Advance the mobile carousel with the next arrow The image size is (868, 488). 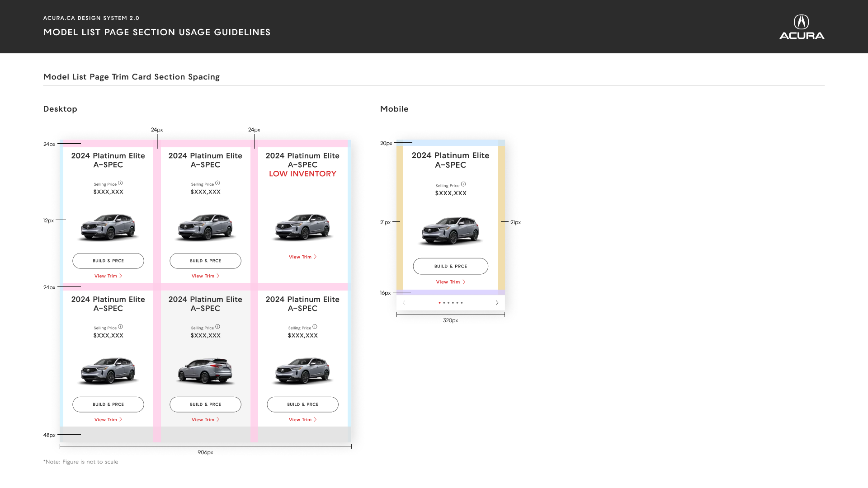pyautogui.click(x=497, y=303)
